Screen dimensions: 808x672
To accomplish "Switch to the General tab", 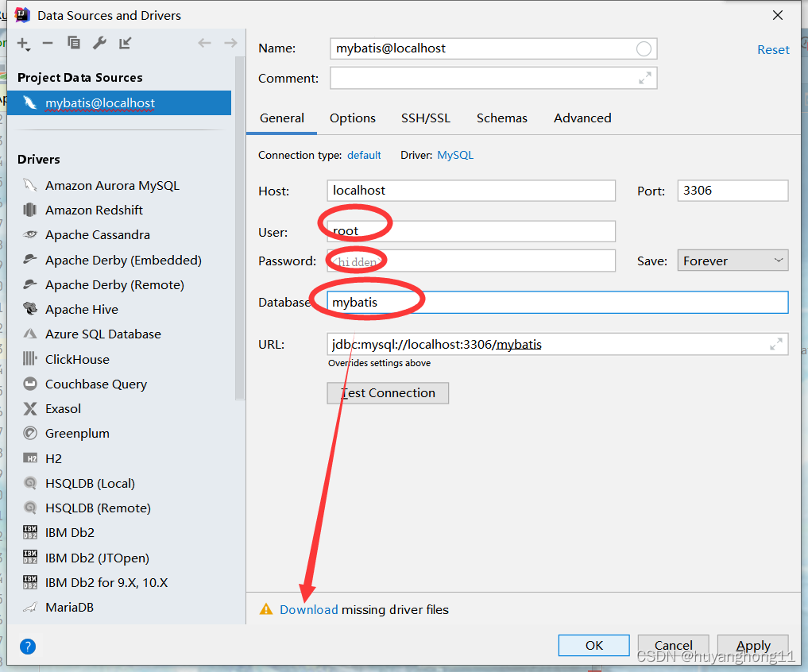I will click(x=282, y=118).
